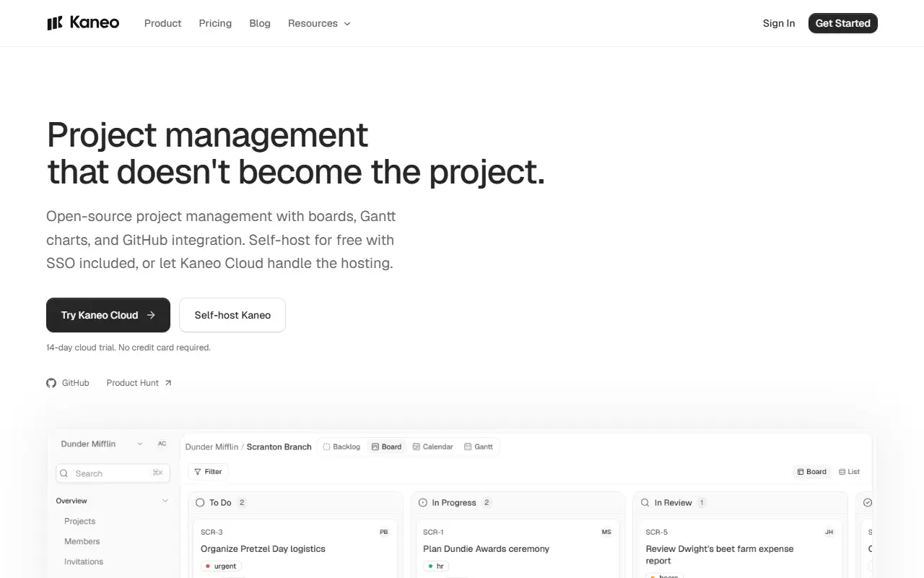Expand the Resources dropdown
The image size is (924, 578).
pos(319,23)
